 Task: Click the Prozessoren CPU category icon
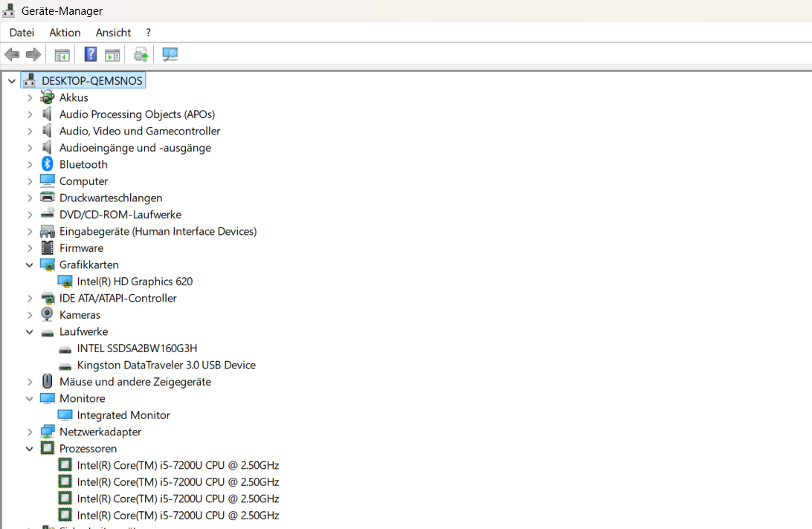point(47,448)
